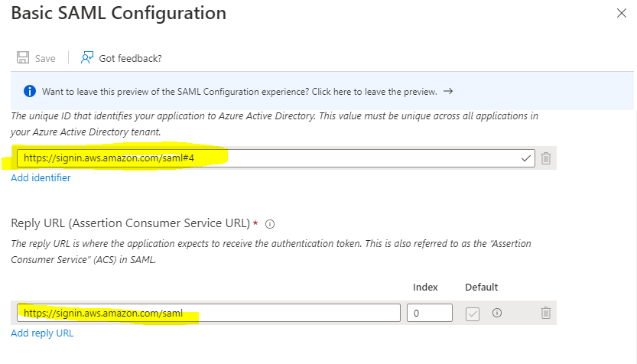Edit the identifier field with saml#4 URL
The width and height of the screenshot is (637, 364).
(x=276, y=158)
